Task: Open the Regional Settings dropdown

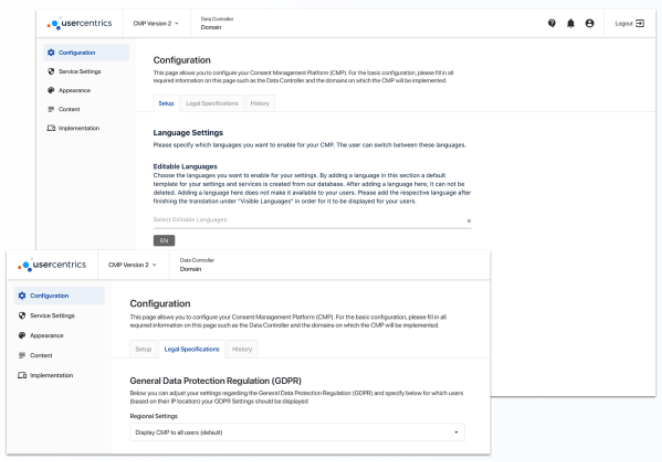Action: tap(297, 432)
